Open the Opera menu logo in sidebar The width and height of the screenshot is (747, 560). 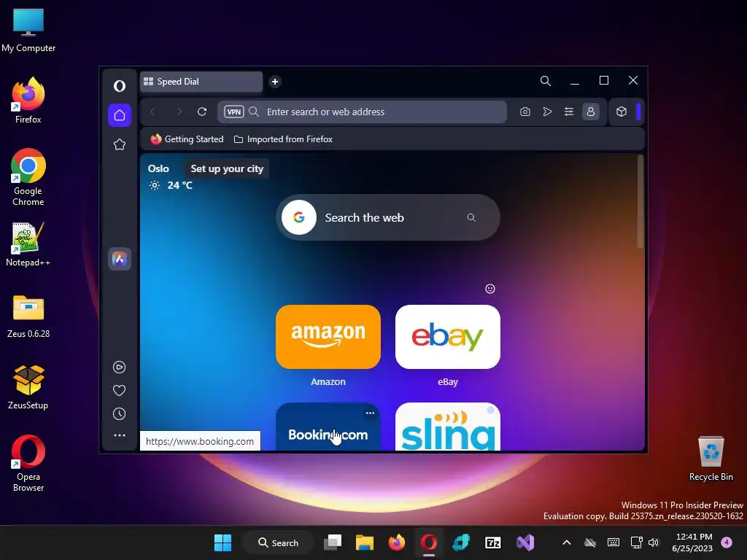pos(120,86)
